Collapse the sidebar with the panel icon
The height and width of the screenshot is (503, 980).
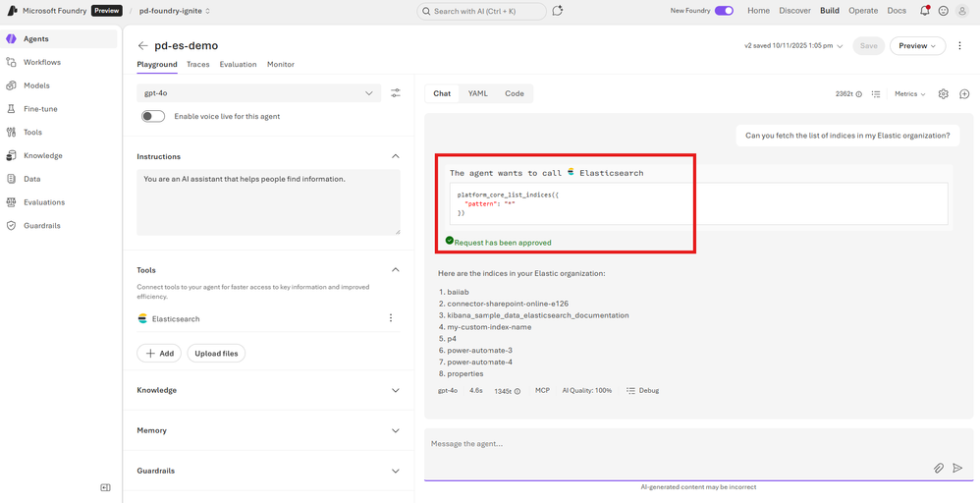[x=106, y=488]
